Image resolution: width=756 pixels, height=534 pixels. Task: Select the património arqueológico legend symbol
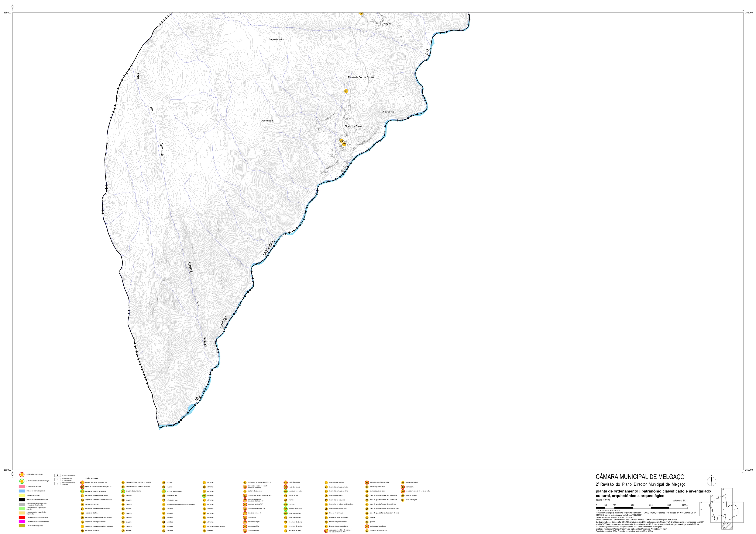pos(22,475)
